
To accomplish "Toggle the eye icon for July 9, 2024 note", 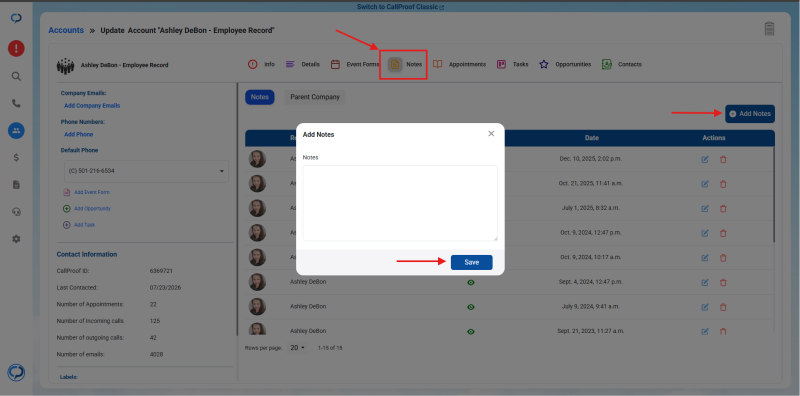I will coord(471,307).
